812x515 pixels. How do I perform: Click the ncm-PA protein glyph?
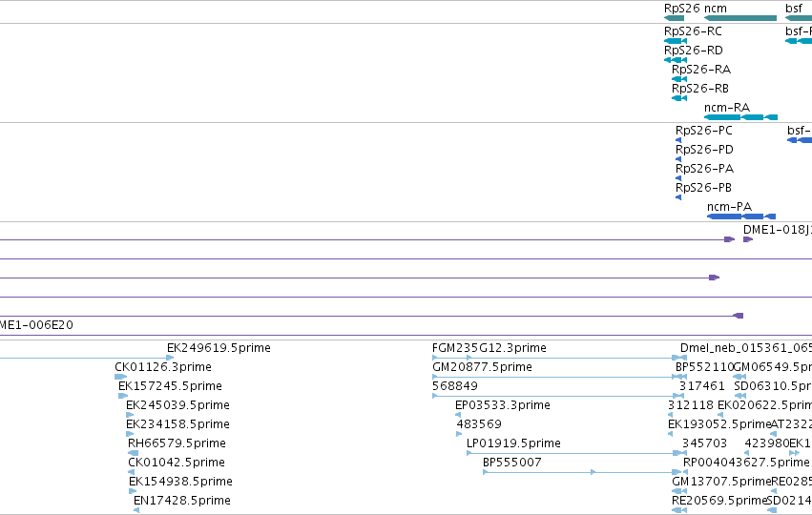741,216
